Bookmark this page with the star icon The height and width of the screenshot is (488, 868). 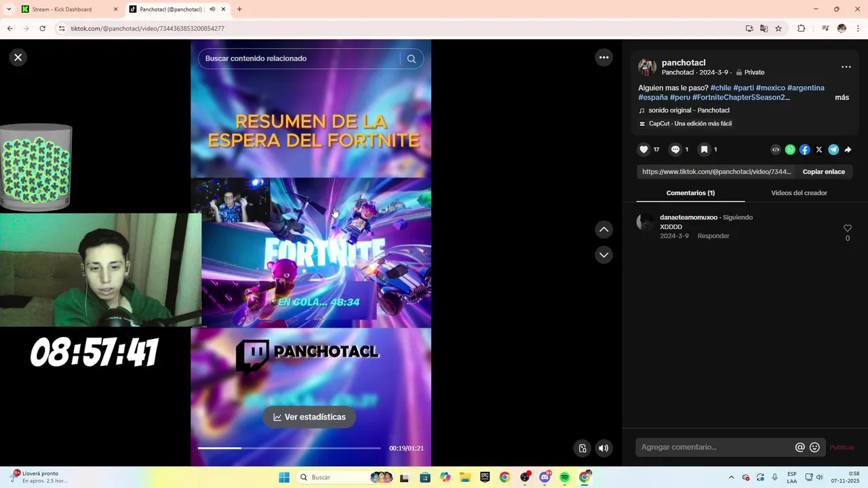[x=778, y=28]
